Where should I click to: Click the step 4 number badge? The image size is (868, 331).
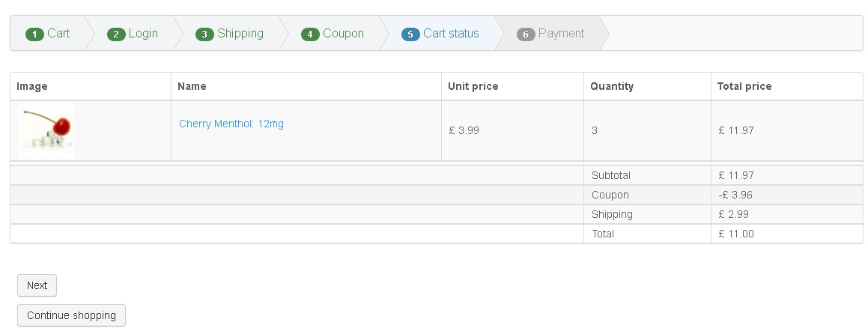click(x=310, y=34)
